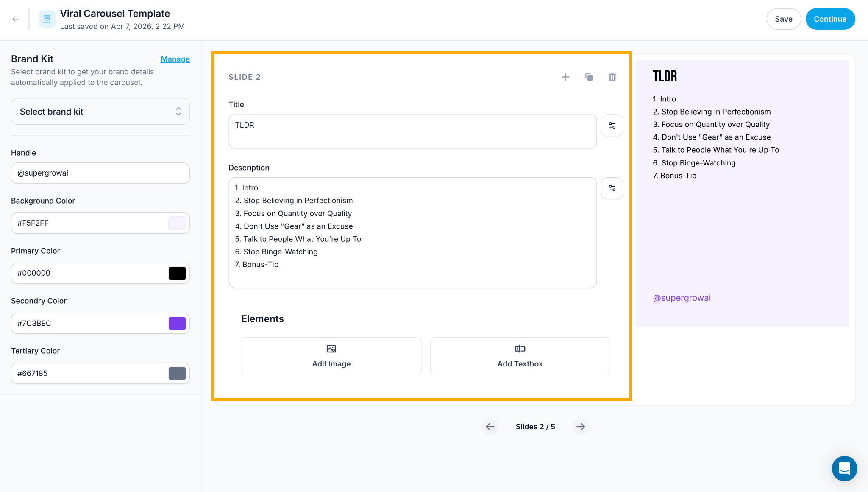Open the chat support bubble
The width and height of the screenshot is (868, 492).
click(x=844, y=469)
